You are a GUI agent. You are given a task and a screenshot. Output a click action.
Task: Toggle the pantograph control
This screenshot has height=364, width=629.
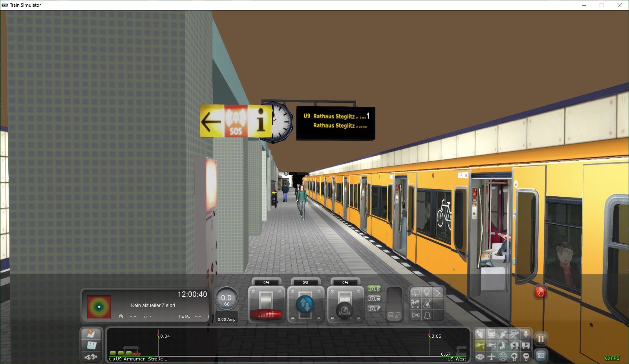pos(438,293)
